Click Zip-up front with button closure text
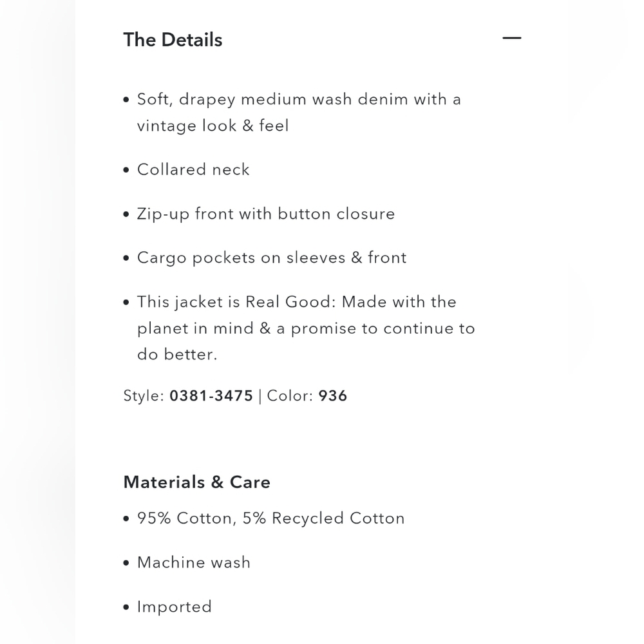 coord(266,214)
